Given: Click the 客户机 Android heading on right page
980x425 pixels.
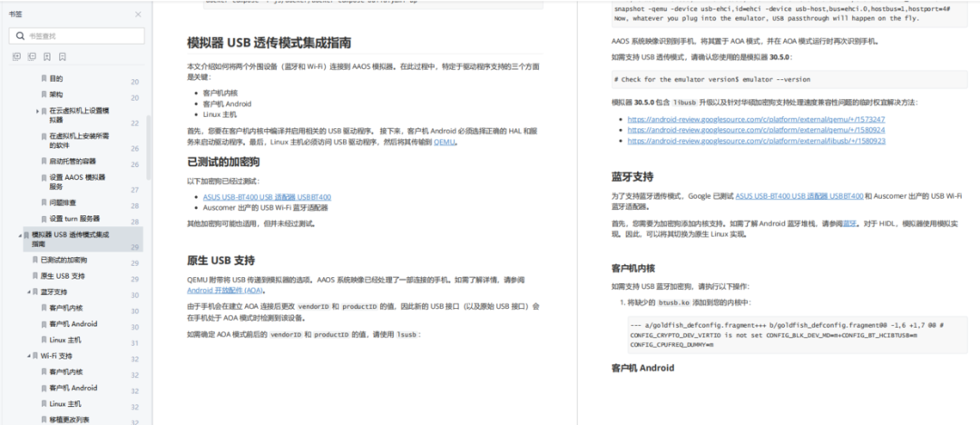Looking at the screenshot, I should tap(642, 368).
